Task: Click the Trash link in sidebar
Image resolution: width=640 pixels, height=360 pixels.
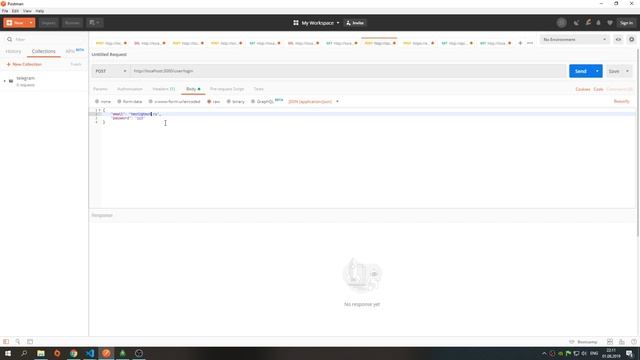Action: [76, 64]
